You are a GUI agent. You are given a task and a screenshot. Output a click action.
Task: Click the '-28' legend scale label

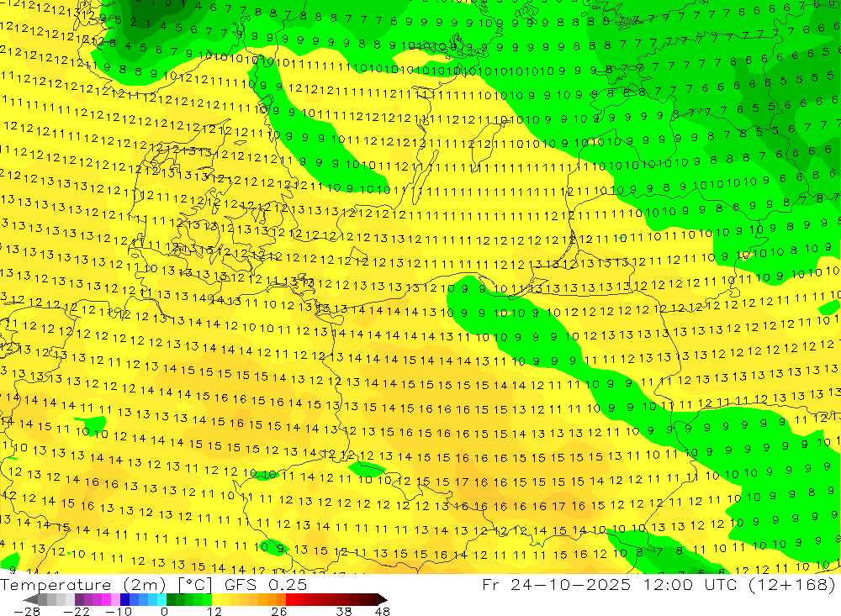[x=27, y=612]
